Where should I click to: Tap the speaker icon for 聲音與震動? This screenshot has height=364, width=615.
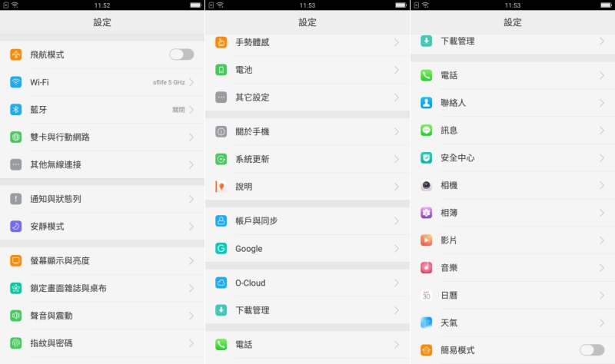click(15, 316)
